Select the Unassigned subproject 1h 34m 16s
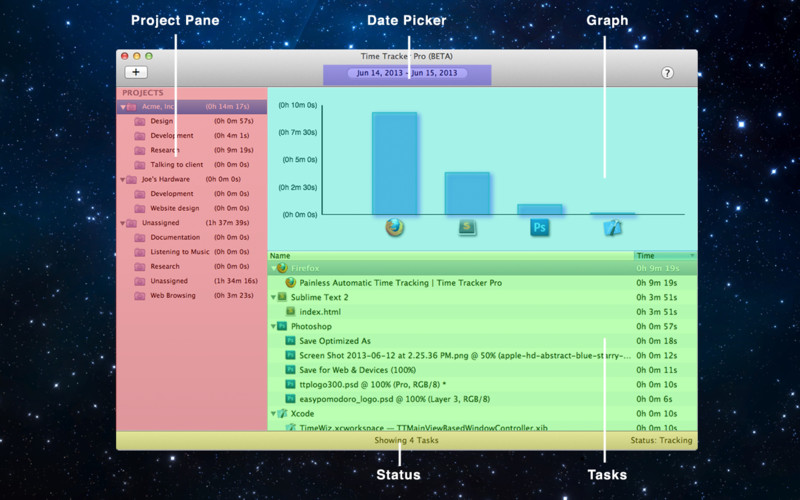 (169, 281)
